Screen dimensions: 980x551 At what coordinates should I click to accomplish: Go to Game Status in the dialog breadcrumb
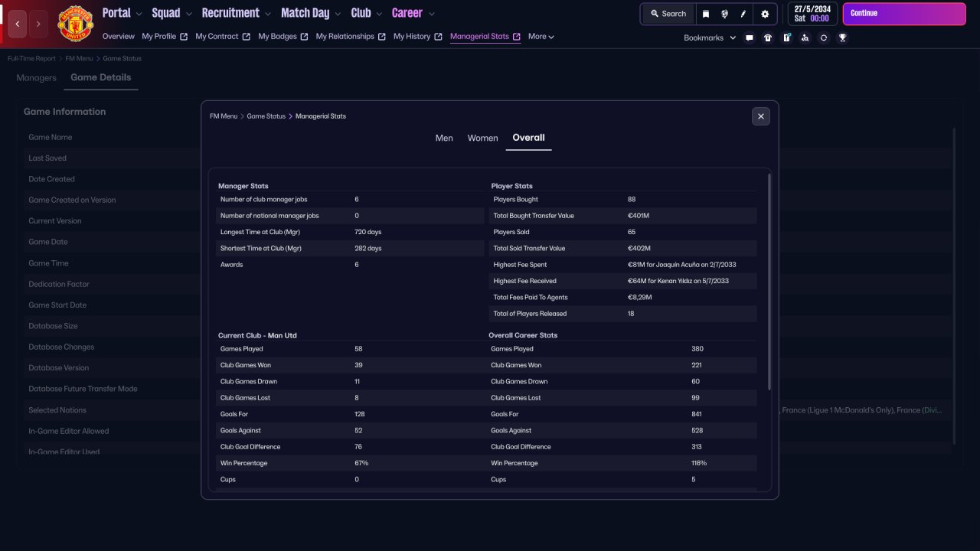pyautogui.click(x=266, y=116)
